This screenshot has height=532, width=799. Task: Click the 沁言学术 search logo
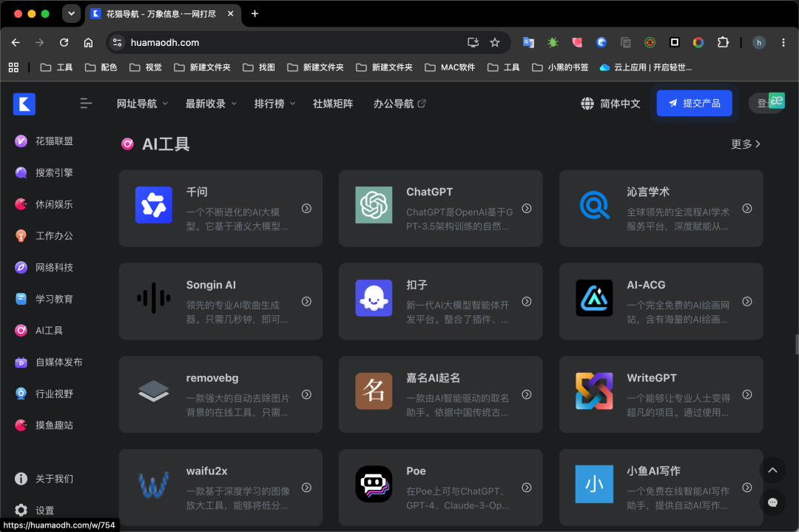pos(594,205)
